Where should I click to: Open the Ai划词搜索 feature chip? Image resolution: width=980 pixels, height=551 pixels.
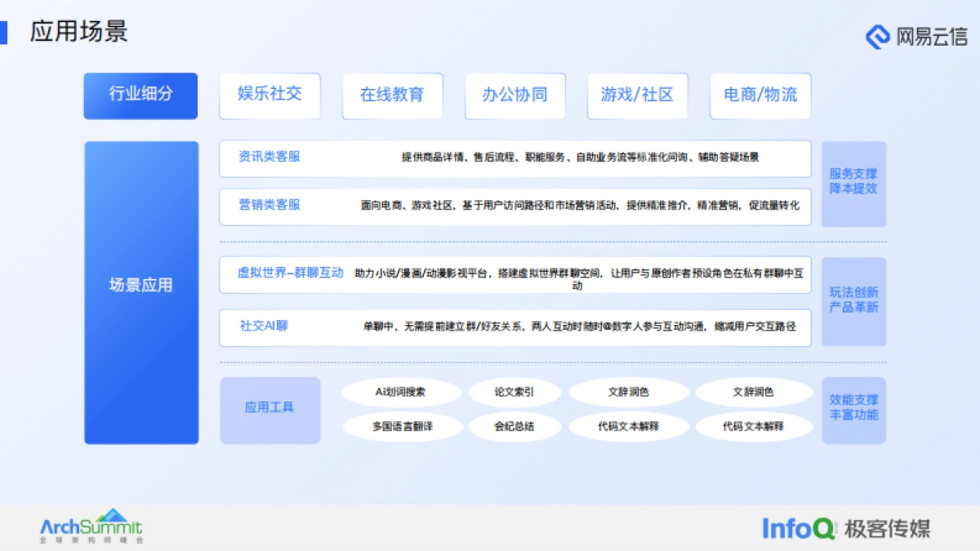point(401,392)
